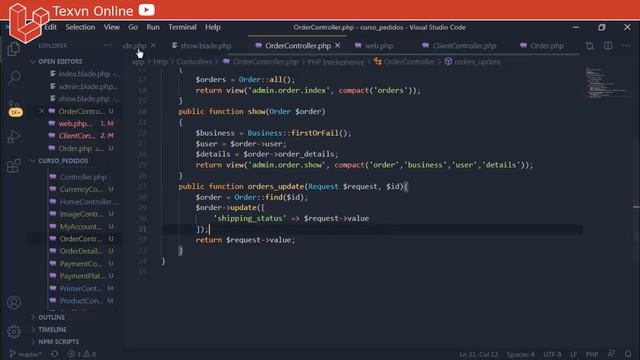Click the OrderController class breadcrumb
This screenshot has height=360, width=640.
click(x=404, y=62)
